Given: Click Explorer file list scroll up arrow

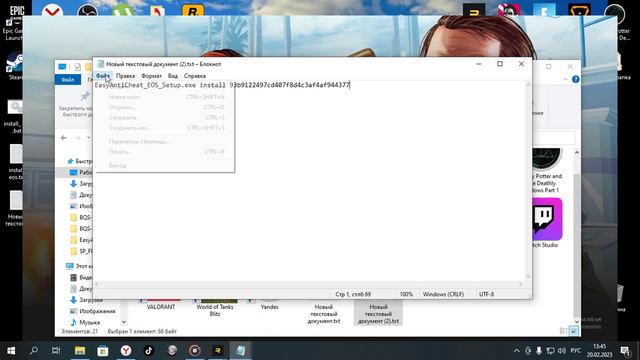Looking at the screenshot, I should (x=577, y=153).
